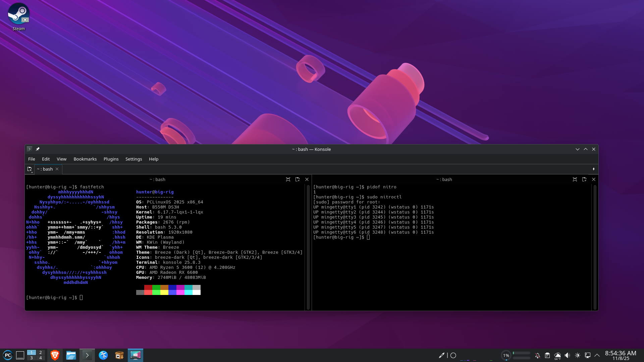The image size is (644, 362).
Task: Open the PCLinuxOS application launcher menu
Action: tap(8, 355)
